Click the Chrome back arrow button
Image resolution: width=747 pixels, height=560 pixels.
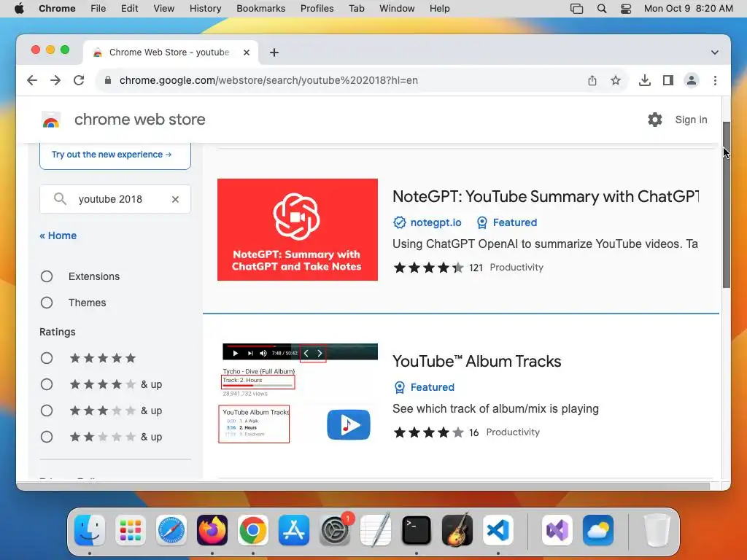[32, 80]
